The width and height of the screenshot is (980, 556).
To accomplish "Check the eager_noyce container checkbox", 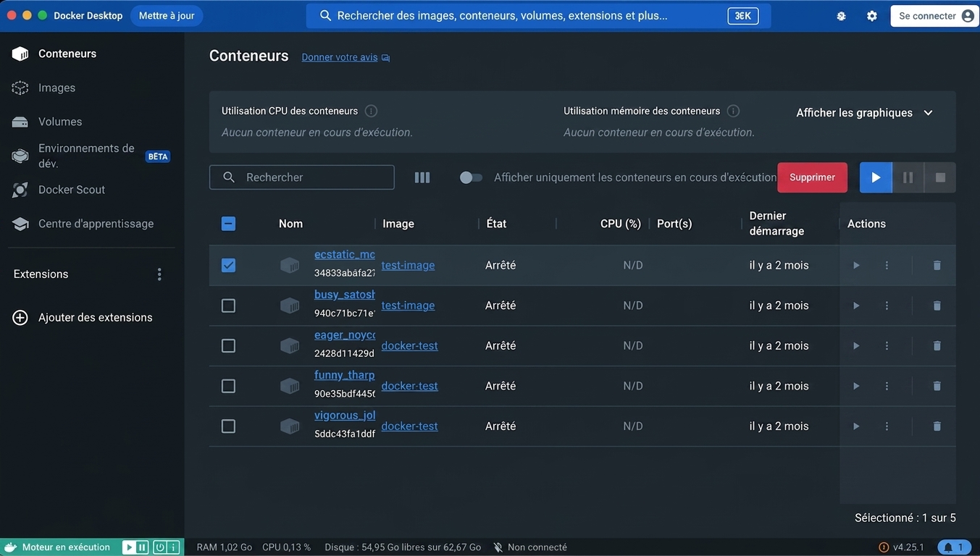I will (x=228, y=345).
